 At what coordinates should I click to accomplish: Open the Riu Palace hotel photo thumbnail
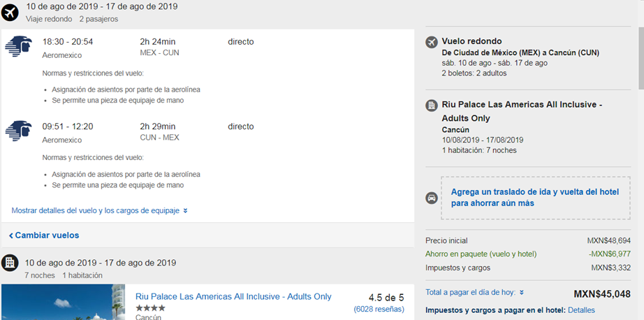(x=63, y=303)
